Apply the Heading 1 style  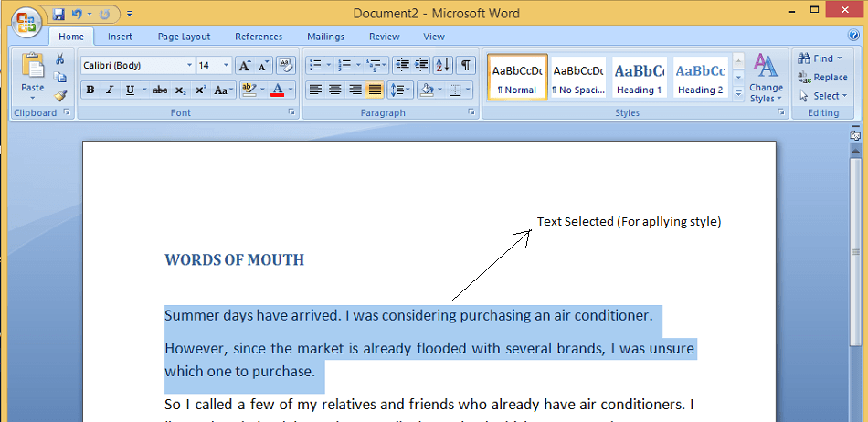tap(640, 78)
